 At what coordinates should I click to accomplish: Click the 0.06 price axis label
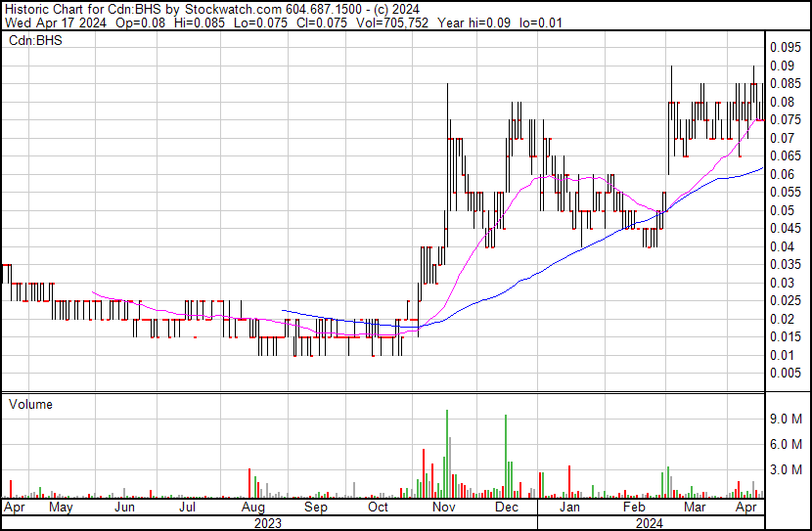coord(782,174)
